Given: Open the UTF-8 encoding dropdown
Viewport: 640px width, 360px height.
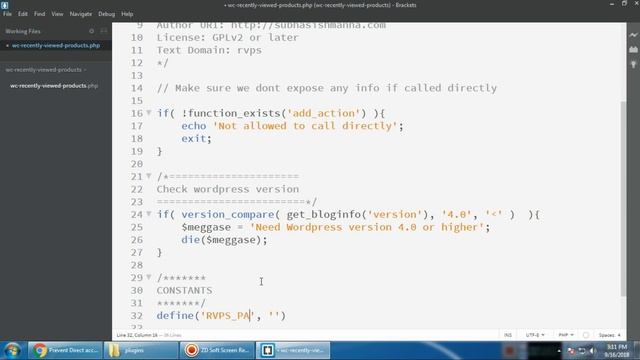Looking at the screenshot, I should (x=535, y=335).
